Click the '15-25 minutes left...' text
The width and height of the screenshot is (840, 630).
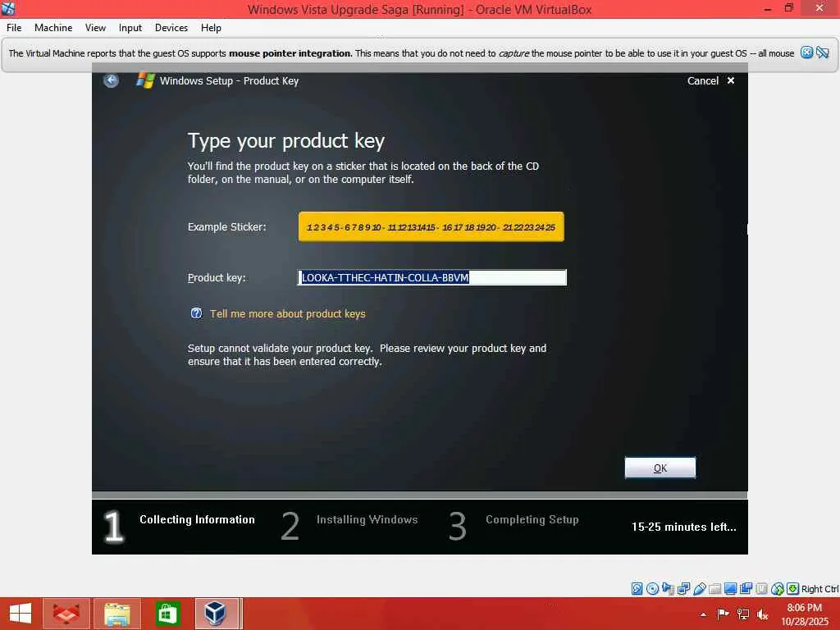[x=684, y=527]
